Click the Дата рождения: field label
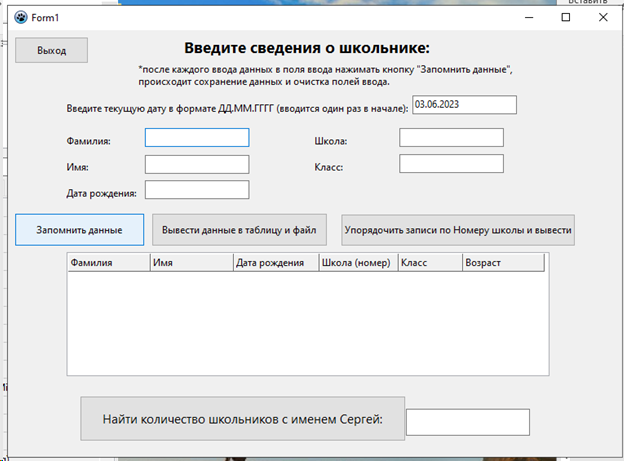624x461 pixels. tap(101, 193)
